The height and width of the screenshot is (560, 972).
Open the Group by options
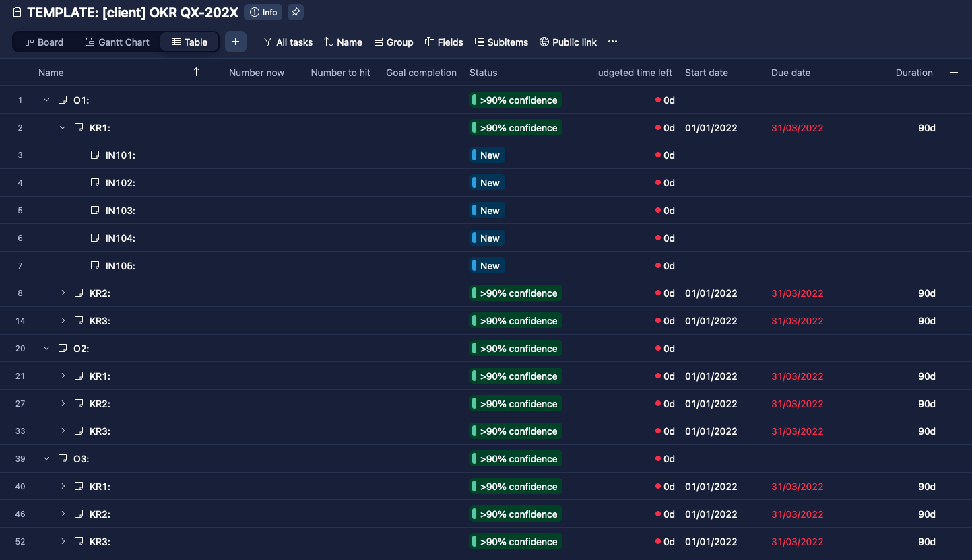pyautogui.click(x=393, y=42)
